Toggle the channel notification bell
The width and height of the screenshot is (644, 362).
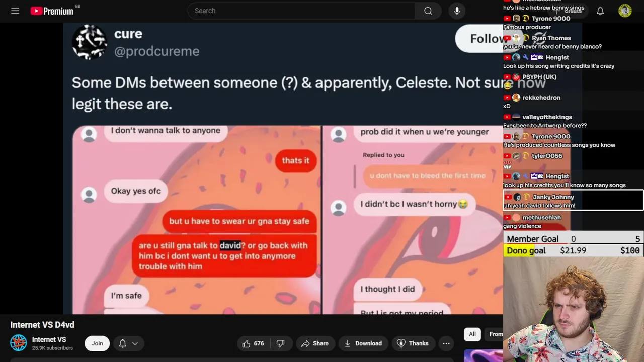(x=122, y=343)
